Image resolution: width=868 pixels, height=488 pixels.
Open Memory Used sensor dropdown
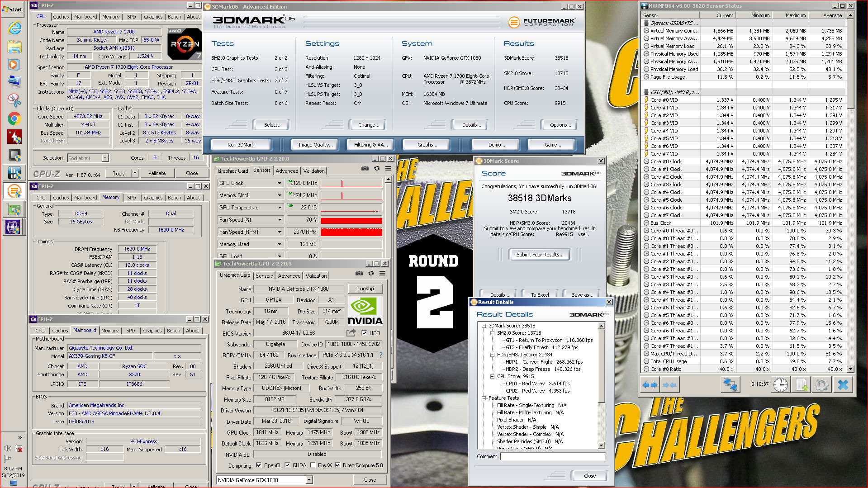280,244
